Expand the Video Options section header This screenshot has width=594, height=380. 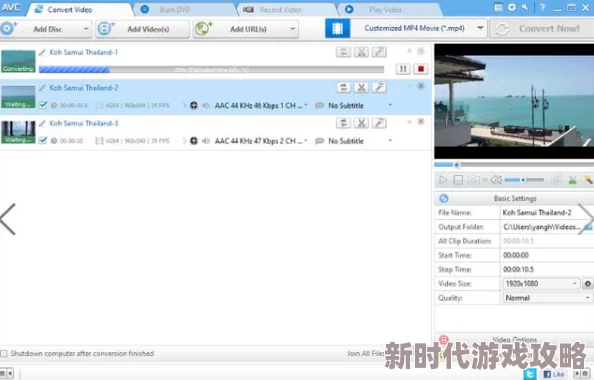pos(514,339)
